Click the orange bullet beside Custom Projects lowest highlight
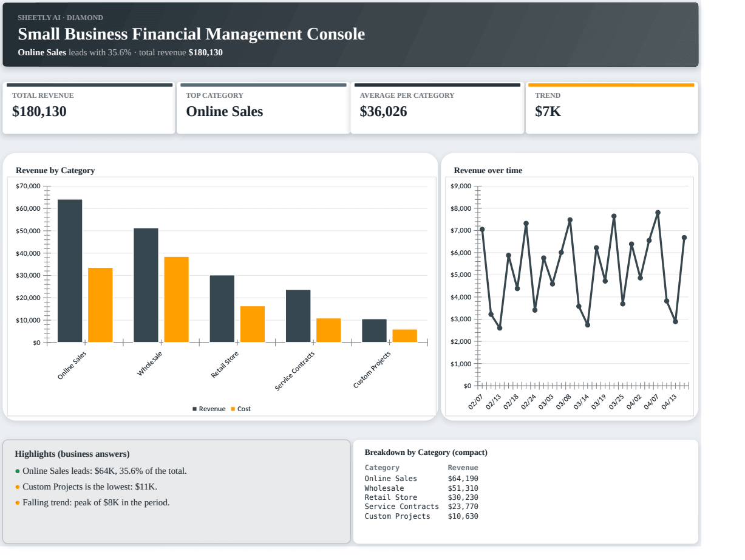Screen dimensions: 745x560 pos(18,487)
